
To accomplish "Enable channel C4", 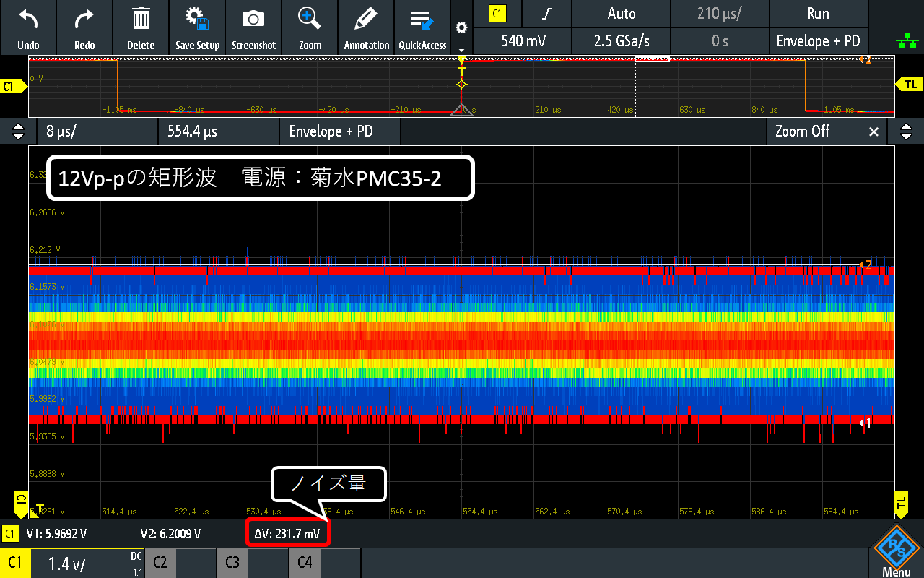I will click(x=325, y=563).
